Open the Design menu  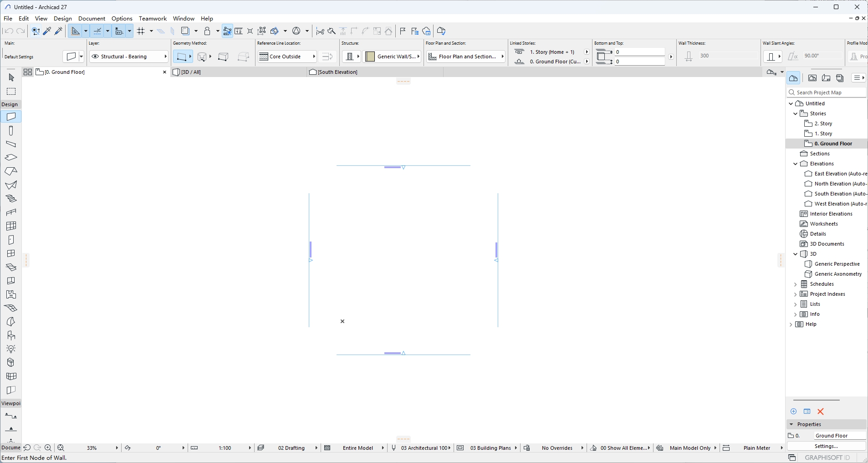point(63,19)
